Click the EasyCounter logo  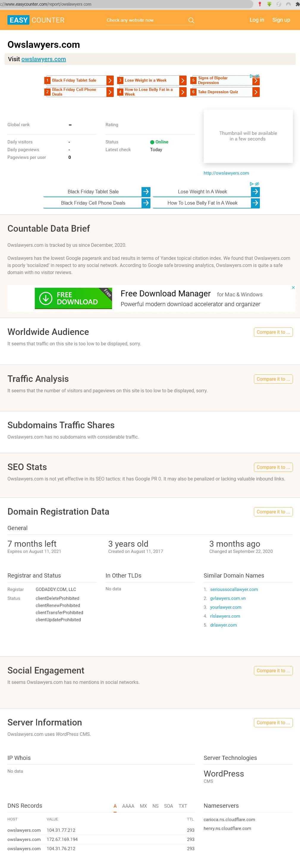coord(36,20)
